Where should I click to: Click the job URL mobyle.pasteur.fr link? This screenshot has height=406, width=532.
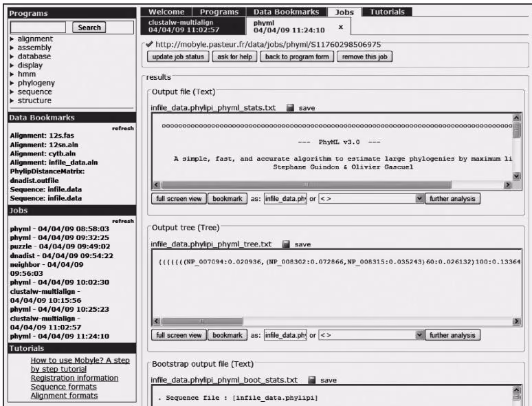tap(268, 45)
